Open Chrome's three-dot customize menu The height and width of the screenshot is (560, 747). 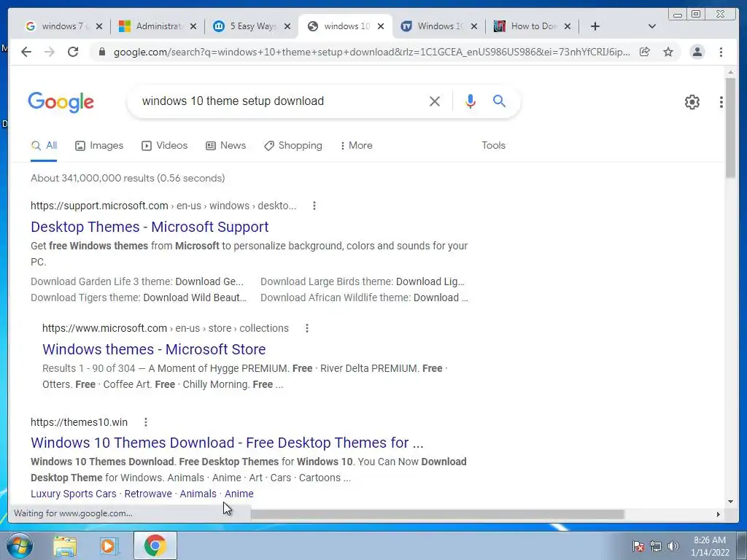(721, 52)
